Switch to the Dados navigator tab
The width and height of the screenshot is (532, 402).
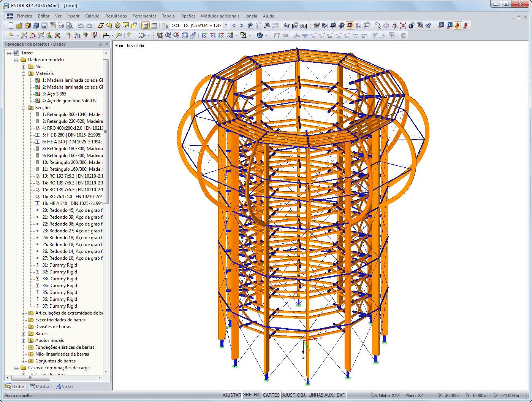16,386
